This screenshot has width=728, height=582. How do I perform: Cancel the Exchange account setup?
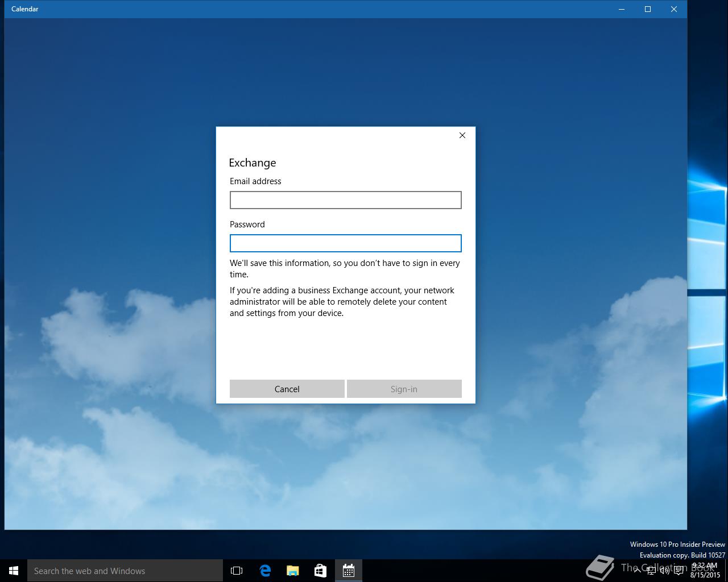click(287, 389)
